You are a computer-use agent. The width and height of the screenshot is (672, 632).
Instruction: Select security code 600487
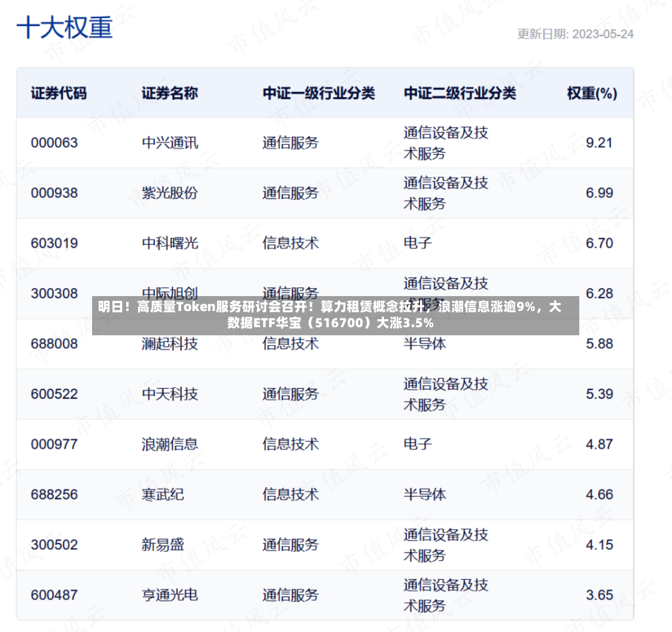(x=54, y=595)
